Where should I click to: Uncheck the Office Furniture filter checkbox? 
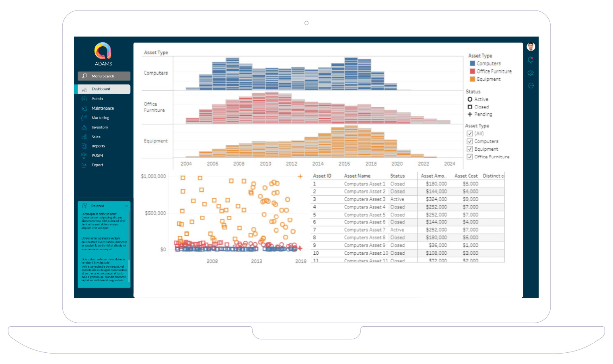[x=469, y=157]
